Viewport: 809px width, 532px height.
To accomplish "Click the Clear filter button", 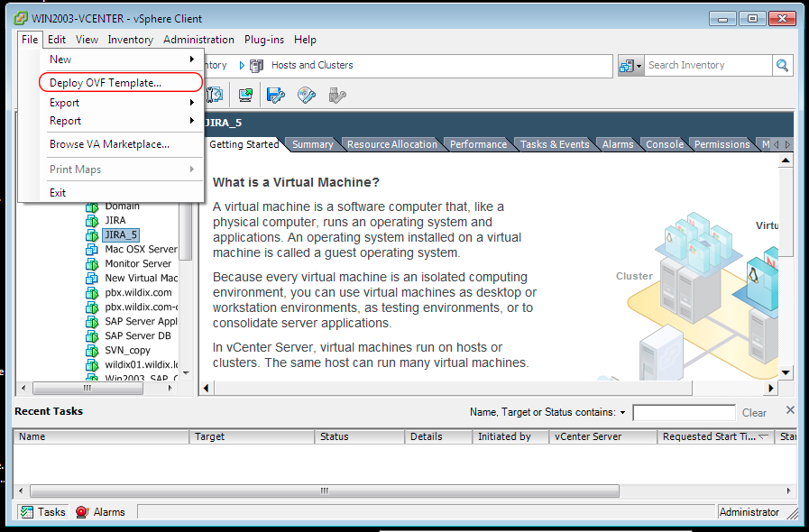I will pyautogui.click(x=754, y=413).
